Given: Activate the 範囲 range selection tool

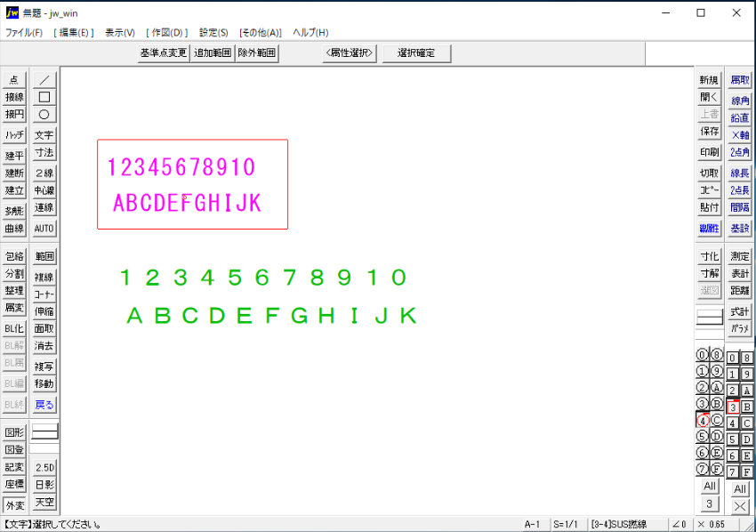Looking at the screenshot, I should pos(44,256).
